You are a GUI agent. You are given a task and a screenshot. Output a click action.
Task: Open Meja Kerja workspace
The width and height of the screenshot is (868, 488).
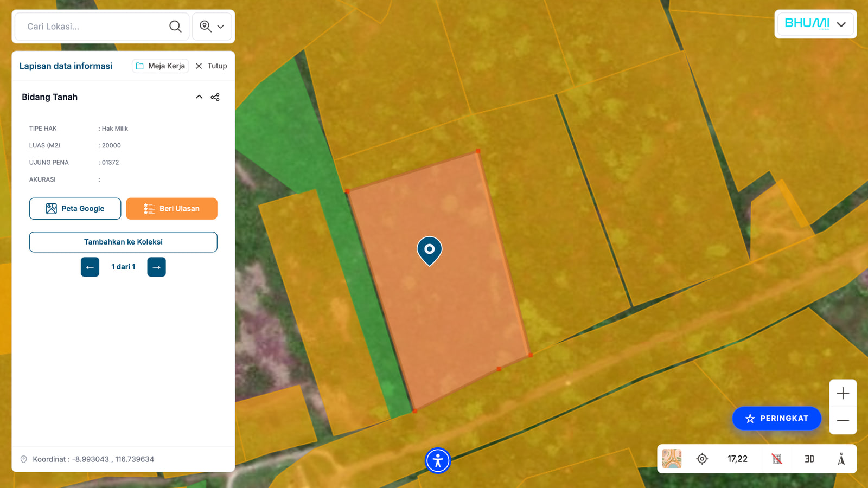pos(161,66)
